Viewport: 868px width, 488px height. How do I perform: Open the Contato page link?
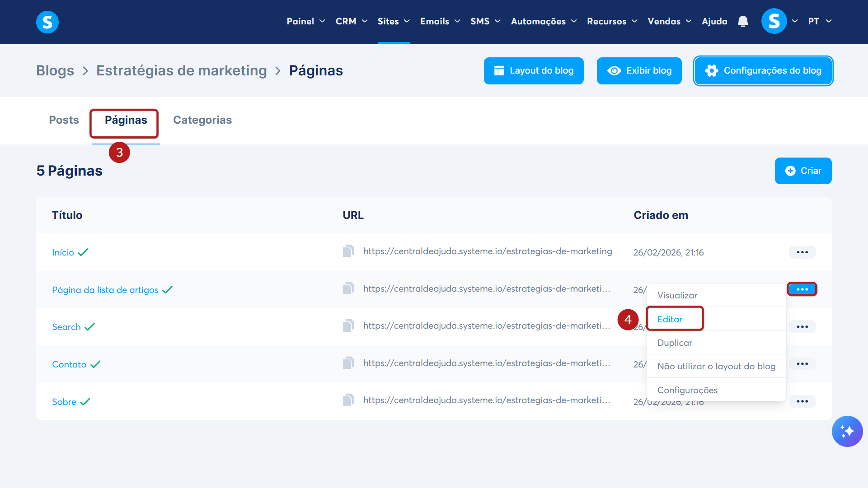pyautogui.click(x=69, y=364)
